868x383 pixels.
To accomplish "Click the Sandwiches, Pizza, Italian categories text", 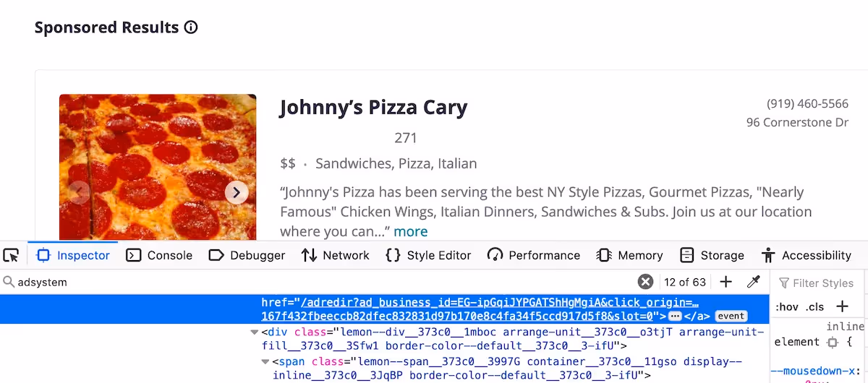I will click(396, 163).
